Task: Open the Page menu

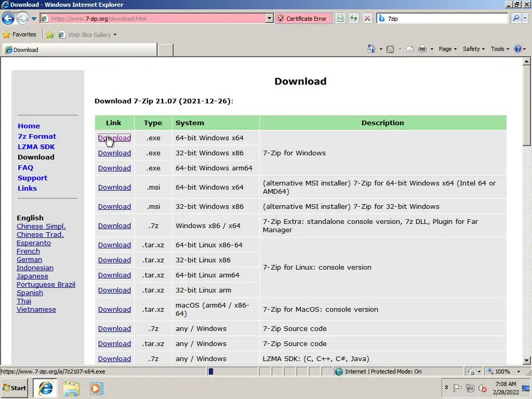Action: click(x=447, y=49)
